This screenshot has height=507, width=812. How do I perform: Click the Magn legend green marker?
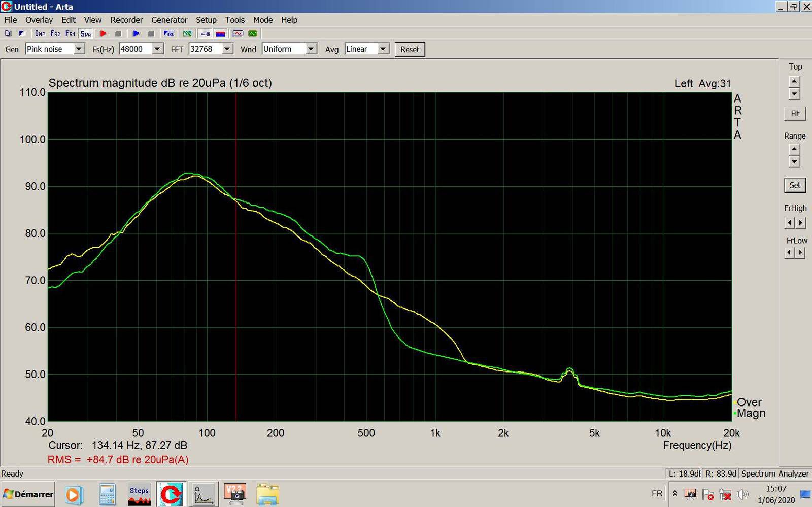point(735,414)
